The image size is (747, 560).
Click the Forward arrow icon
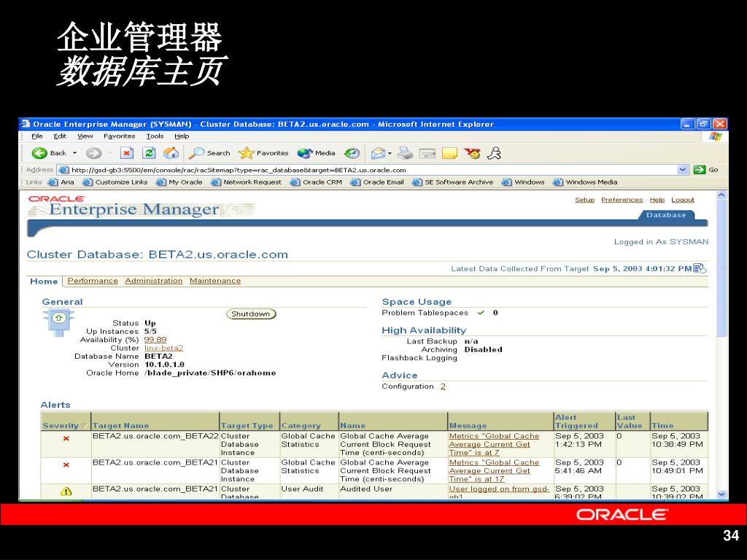coord(93,153)
